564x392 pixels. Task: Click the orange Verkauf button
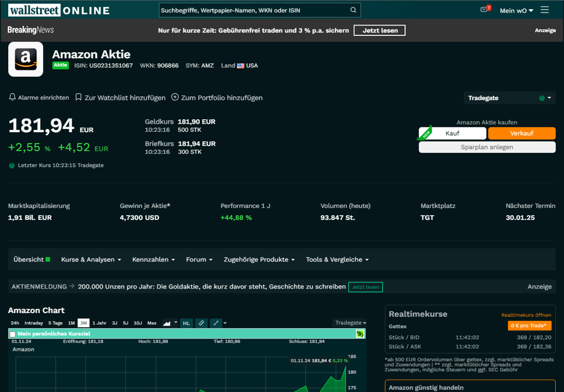pos(522,133)
